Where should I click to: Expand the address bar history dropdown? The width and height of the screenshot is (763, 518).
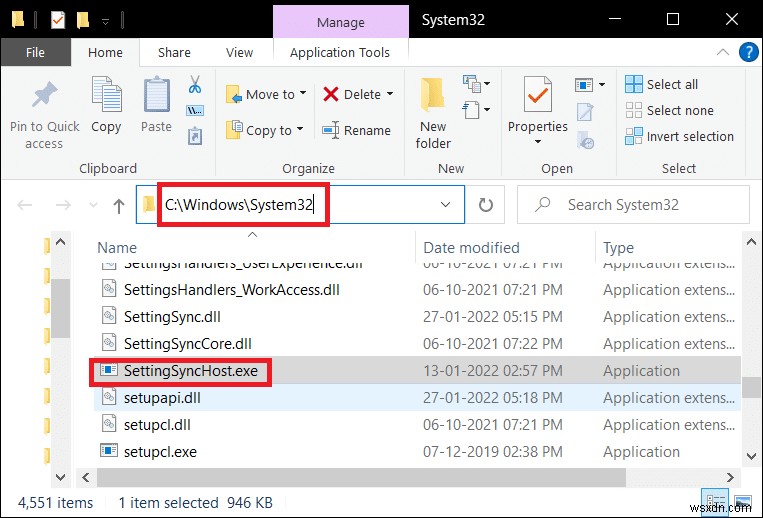[x=446, y=205]
